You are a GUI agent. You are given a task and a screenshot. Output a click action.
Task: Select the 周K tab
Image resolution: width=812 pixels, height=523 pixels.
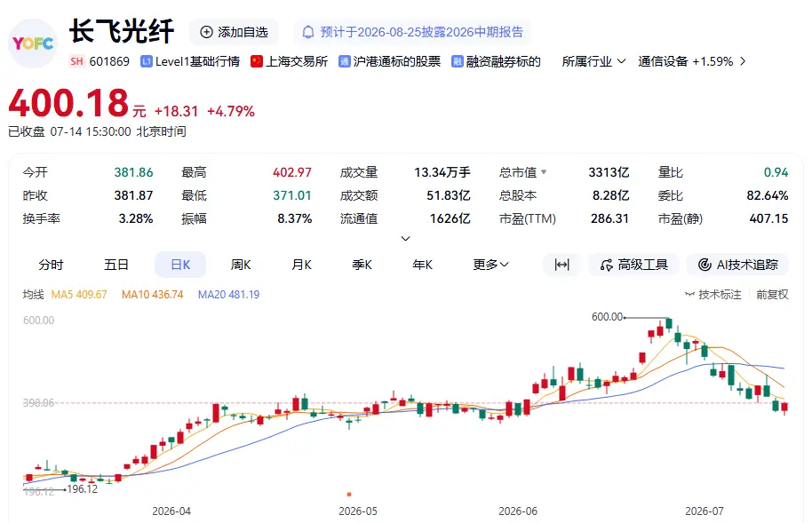[241, 265]
